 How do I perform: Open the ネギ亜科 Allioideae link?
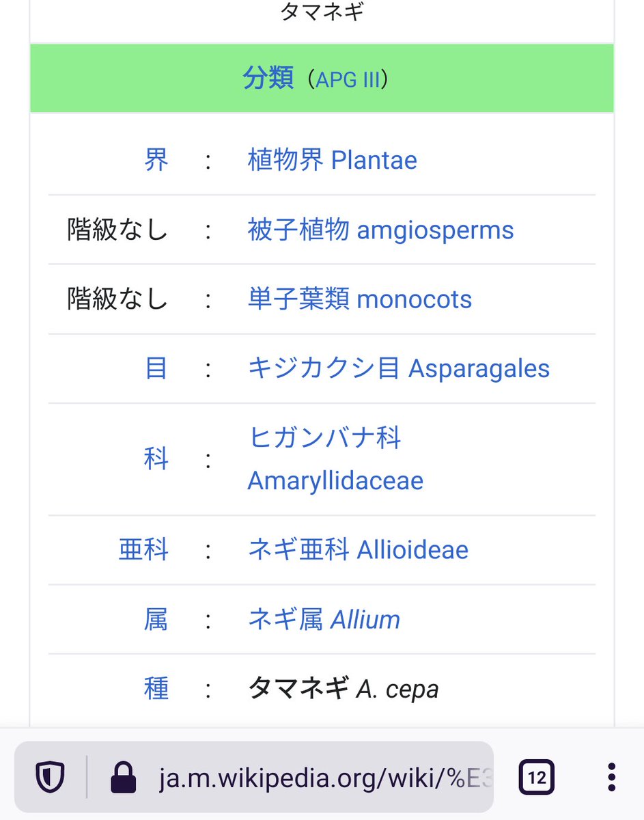click(358, 550)
